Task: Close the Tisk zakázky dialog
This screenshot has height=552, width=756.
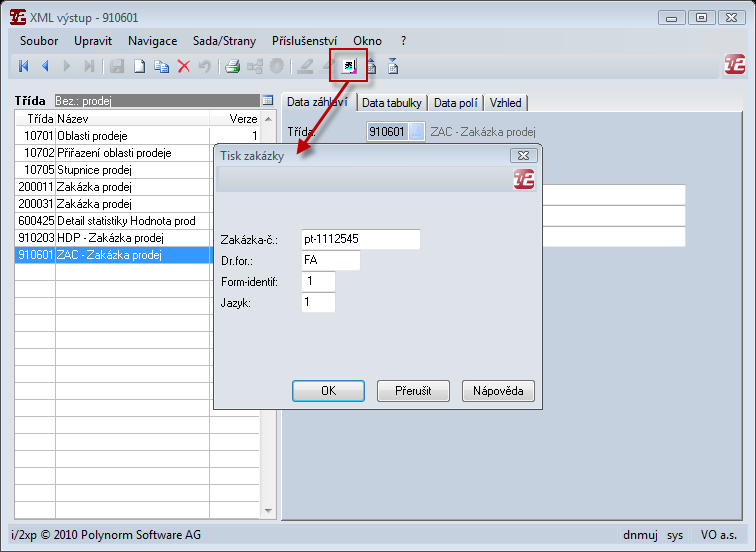Action: coord(523,155)
